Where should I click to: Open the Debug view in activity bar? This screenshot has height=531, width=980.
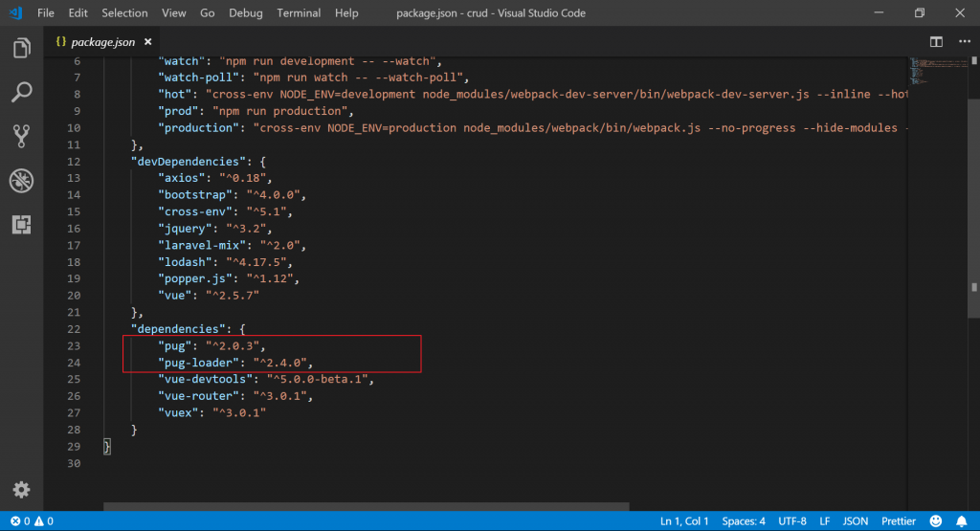(21, 181)
